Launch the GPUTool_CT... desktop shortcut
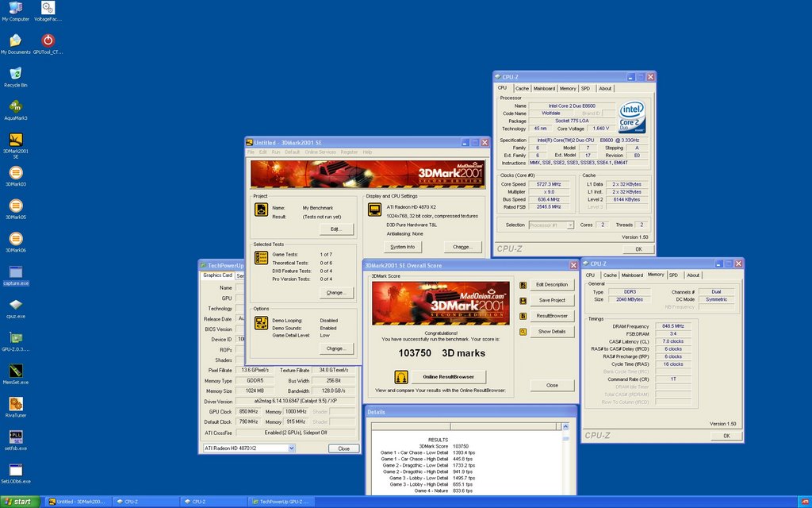Screen dimensions: 812x508 (48, 44)
